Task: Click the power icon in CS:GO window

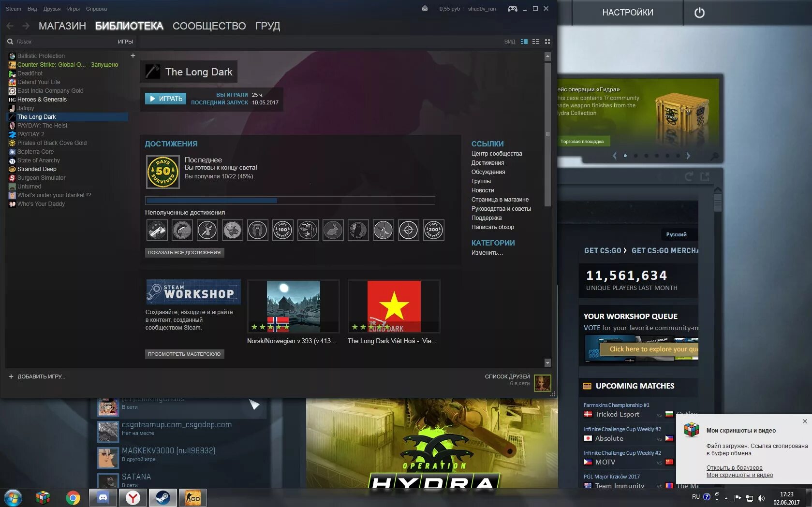Action: (699, 13)
